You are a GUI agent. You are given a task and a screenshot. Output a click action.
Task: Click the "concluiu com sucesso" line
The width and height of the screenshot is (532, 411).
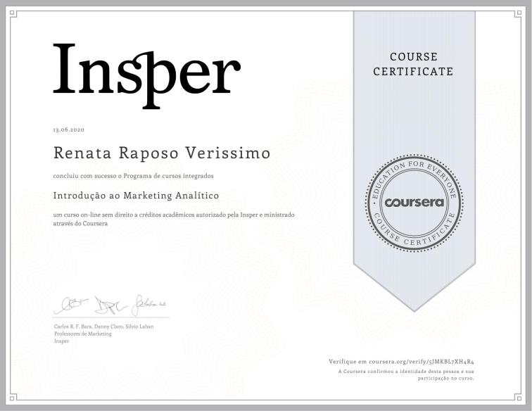pyautogui.click(x=133, y=175)
